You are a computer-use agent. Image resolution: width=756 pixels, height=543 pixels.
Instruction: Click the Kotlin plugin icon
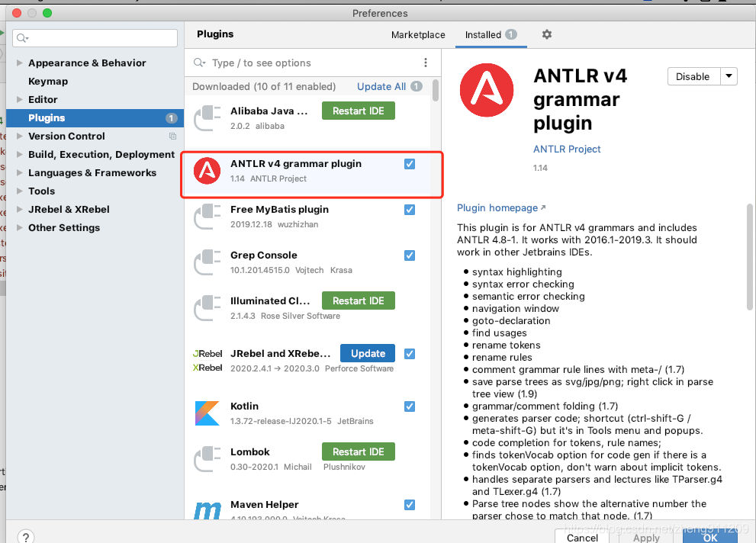207,413
